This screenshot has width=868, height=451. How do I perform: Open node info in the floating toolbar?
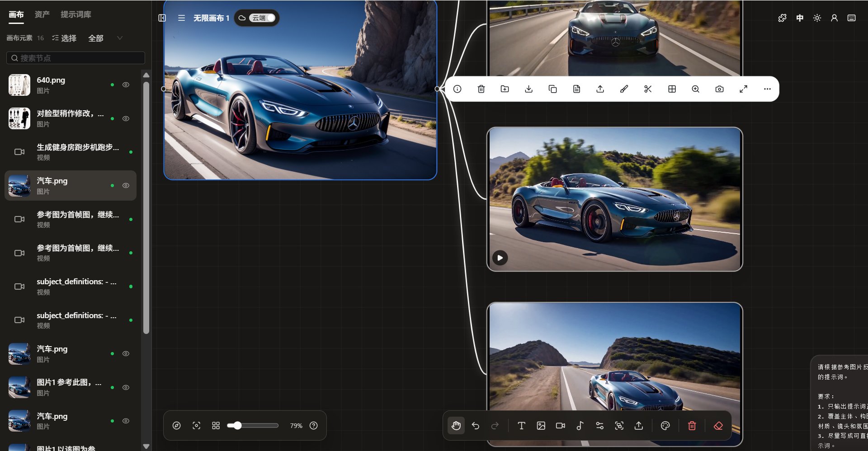pyautogui.click(x=458, y=89)
